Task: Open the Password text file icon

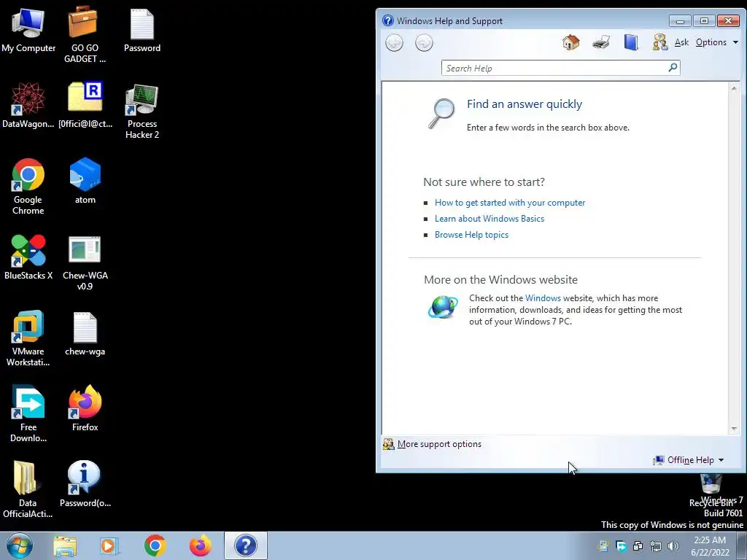Action: coord(142,29)
